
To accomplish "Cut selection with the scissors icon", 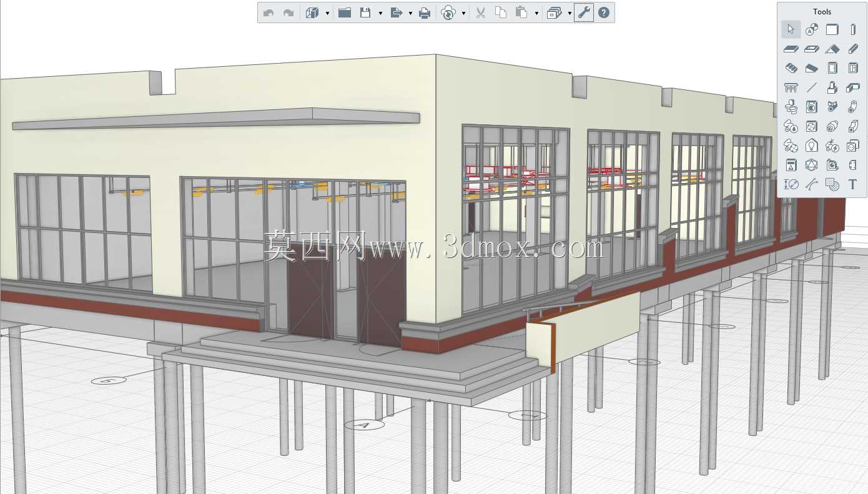I will [x=480, y=12].
